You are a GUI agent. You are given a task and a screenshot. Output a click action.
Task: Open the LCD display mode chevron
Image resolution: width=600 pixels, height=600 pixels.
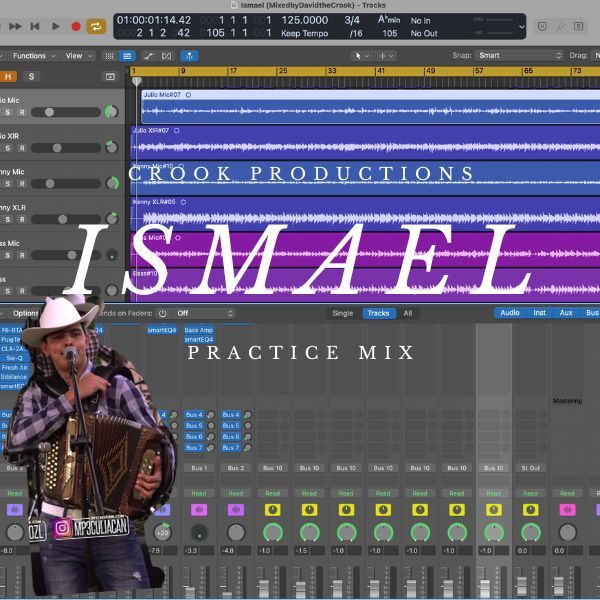(x=521, y=27)
